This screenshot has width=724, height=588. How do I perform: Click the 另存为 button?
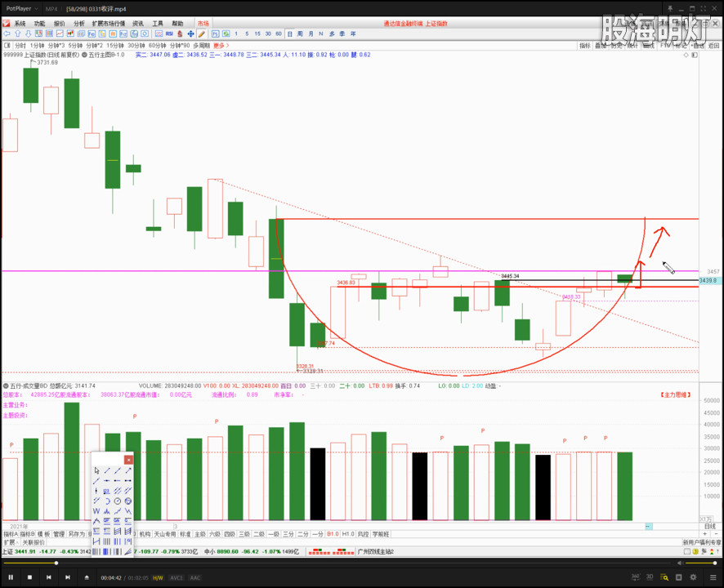pyautogui.click(x=77, y=534)
